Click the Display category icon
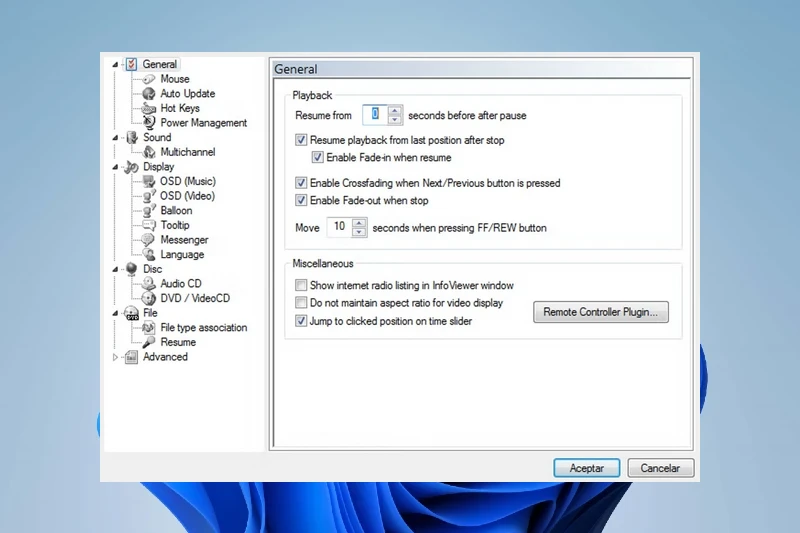The image size is (800, 533). 132,167
